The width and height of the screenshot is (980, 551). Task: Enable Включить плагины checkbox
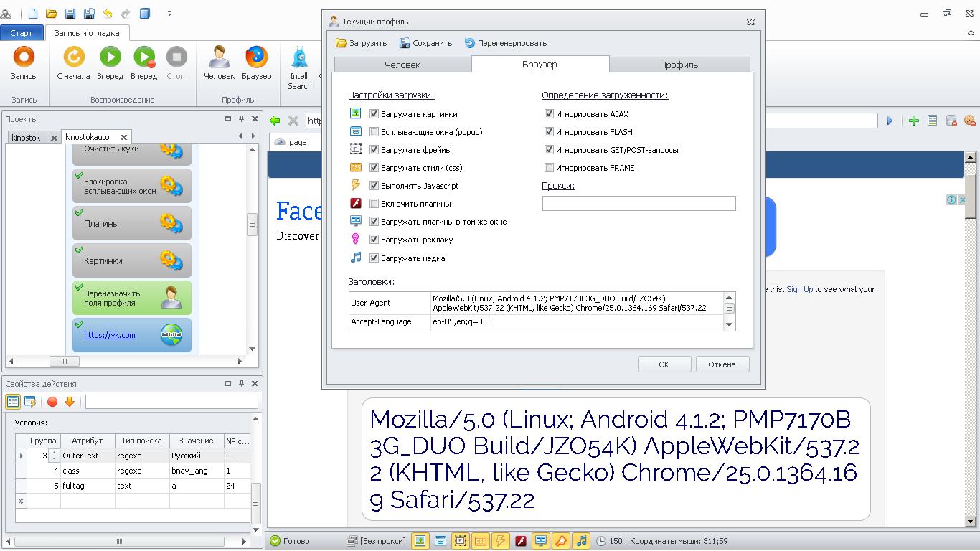(x=374, y=204)
